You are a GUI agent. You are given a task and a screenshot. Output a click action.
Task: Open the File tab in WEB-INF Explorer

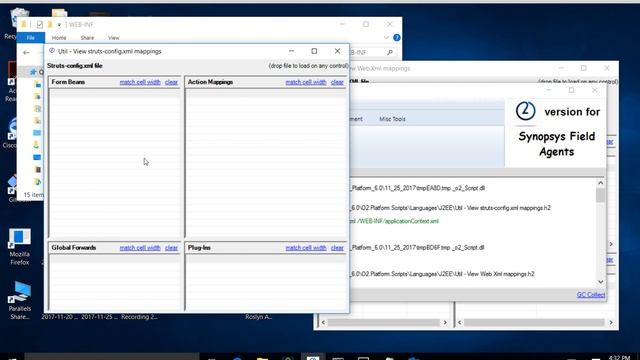31,38
